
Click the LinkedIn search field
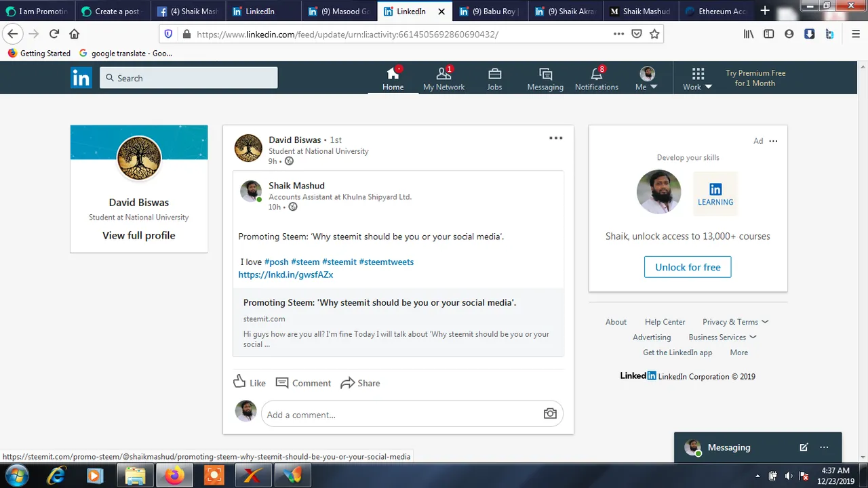tap(189, 78)
